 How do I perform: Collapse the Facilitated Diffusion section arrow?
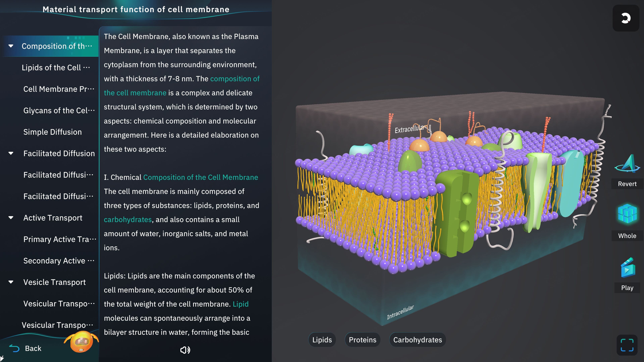click(11, 153)
